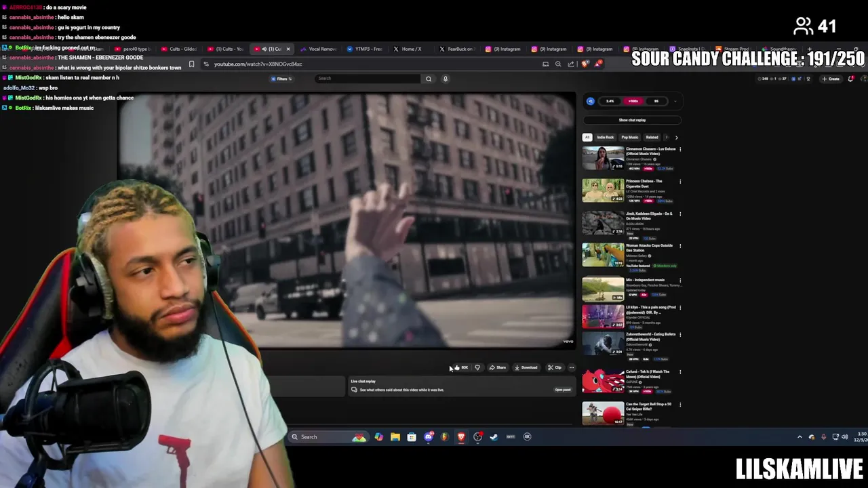Click the browser address bar URL
This screenshot has width=868, height=488.
258,64
